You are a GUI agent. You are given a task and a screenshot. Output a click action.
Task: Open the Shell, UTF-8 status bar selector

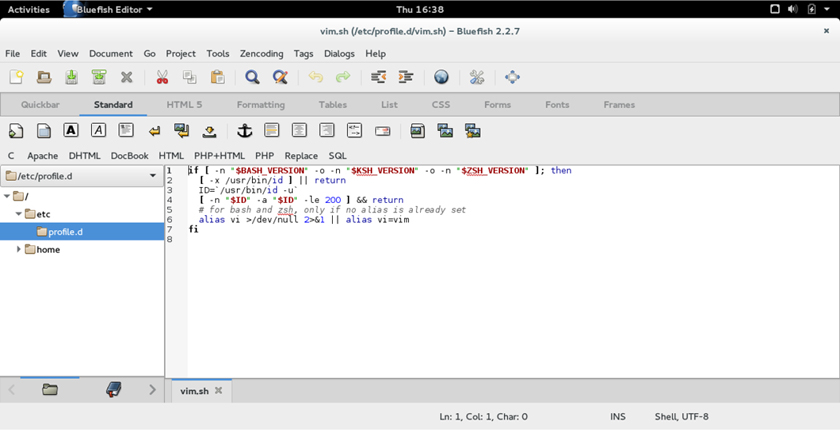click(681, 416)
